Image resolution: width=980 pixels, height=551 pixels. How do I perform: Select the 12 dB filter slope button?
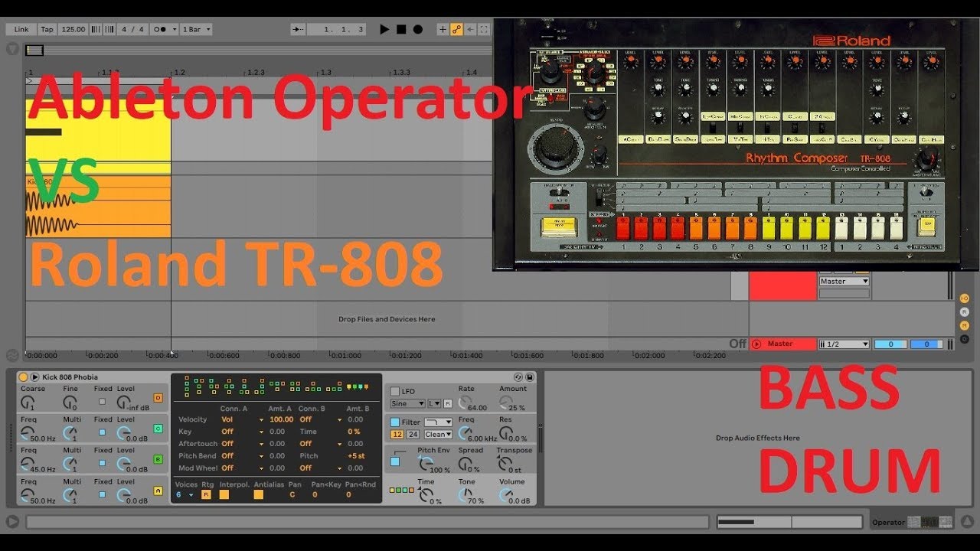397,435
